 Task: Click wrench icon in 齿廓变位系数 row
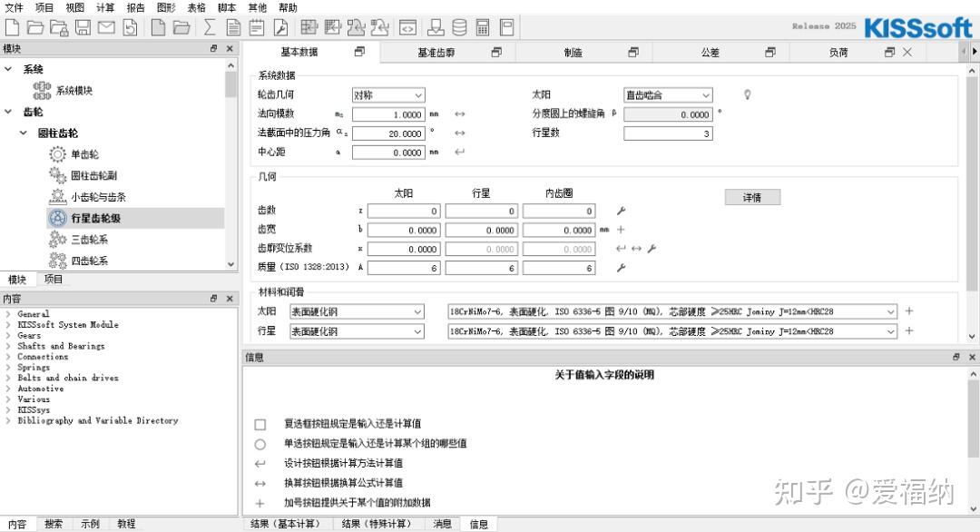click(652, 249)
